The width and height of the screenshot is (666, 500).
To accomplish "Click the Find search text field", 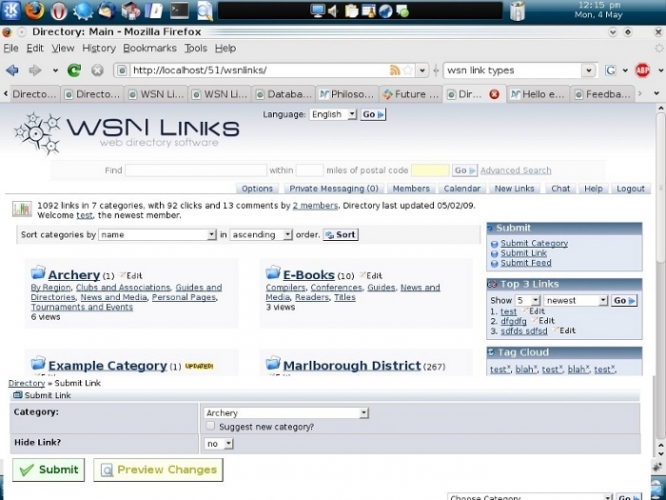I will tap(195, 171).
